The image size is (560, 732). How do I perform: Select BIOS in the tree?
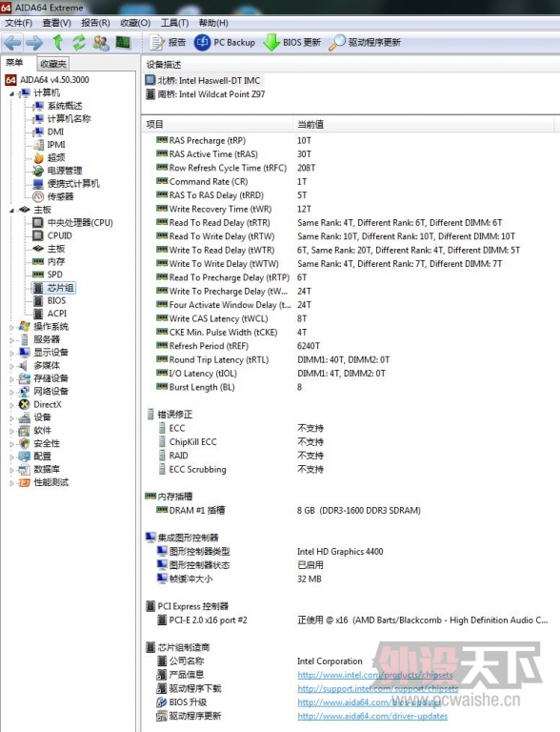coord(56,300)
